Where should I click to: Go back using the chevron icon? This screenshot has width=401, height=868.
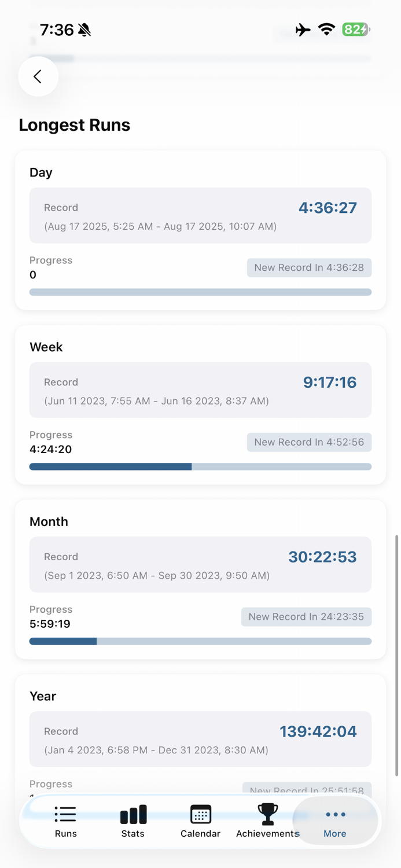[x=38, y=76]
